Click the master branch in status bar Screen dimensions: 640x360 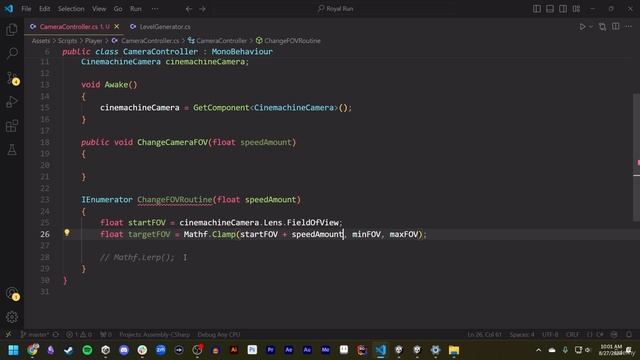pos(34,335)
